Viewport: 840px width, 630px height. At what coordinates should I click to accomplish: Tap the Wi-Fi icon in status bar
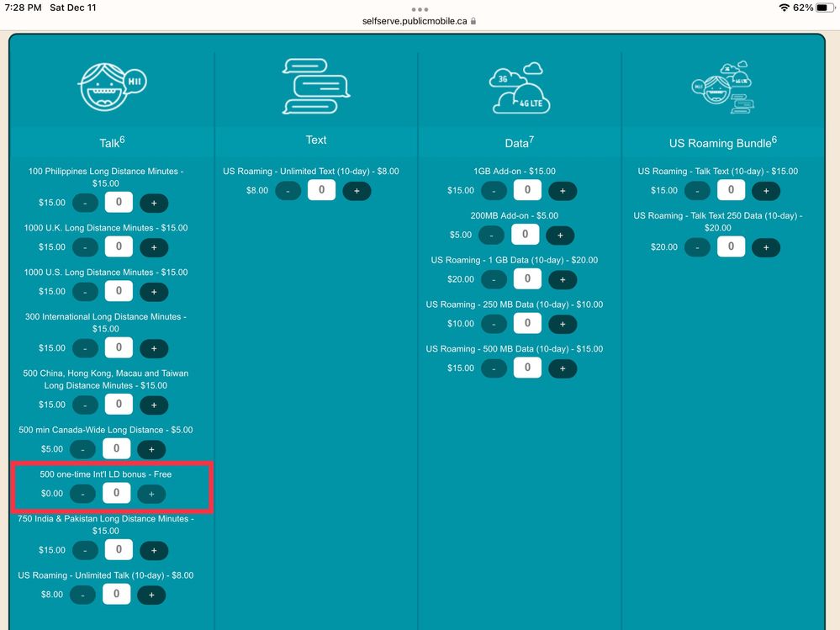784,8
